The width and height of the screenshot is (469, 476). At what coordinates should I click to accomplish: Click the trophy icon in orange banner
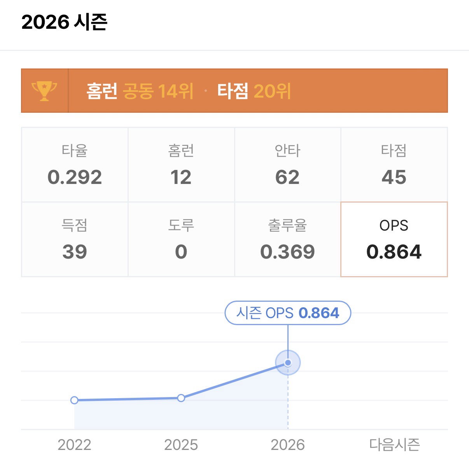pos(44,91)
